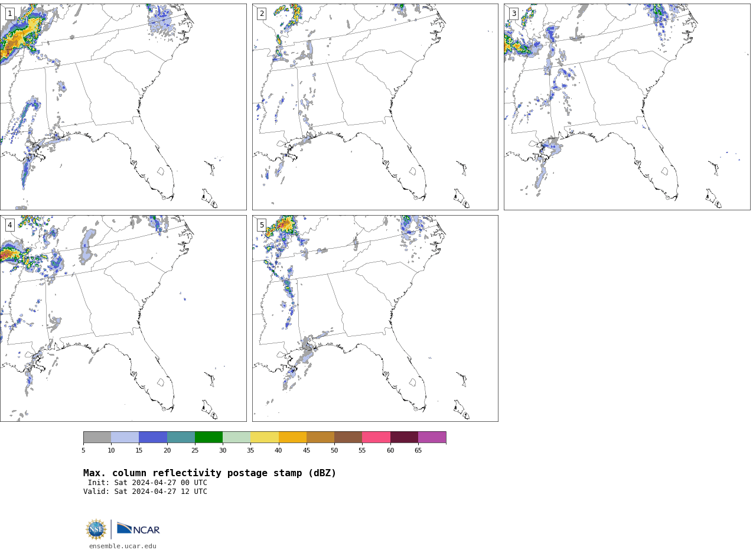The width and height of the screenshot is (756, 553).
Task: Click the blue 15-20 dBZ swatch
Action: 153,437
